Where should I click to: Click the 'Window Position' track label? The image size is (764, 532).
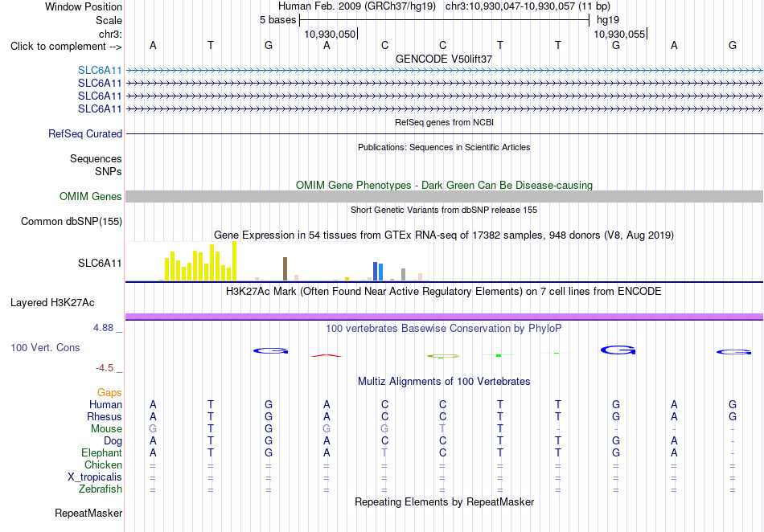click(84, 6)
